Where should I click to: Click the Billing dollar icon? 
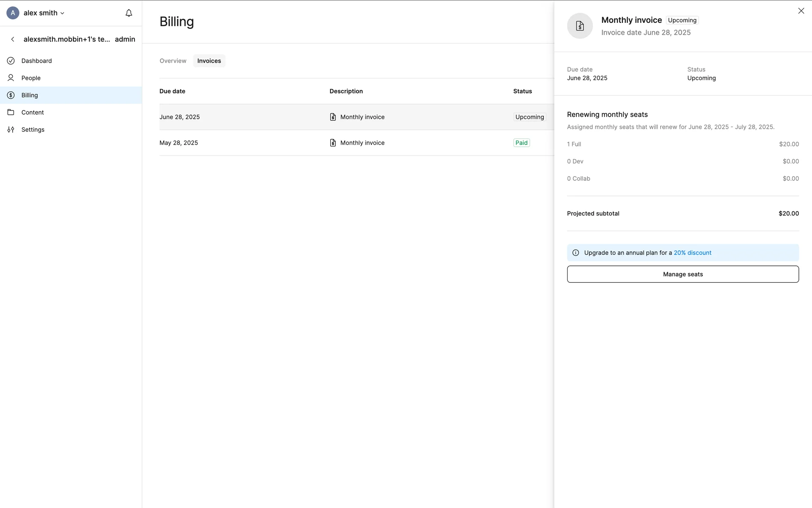(x=11, y=95)
